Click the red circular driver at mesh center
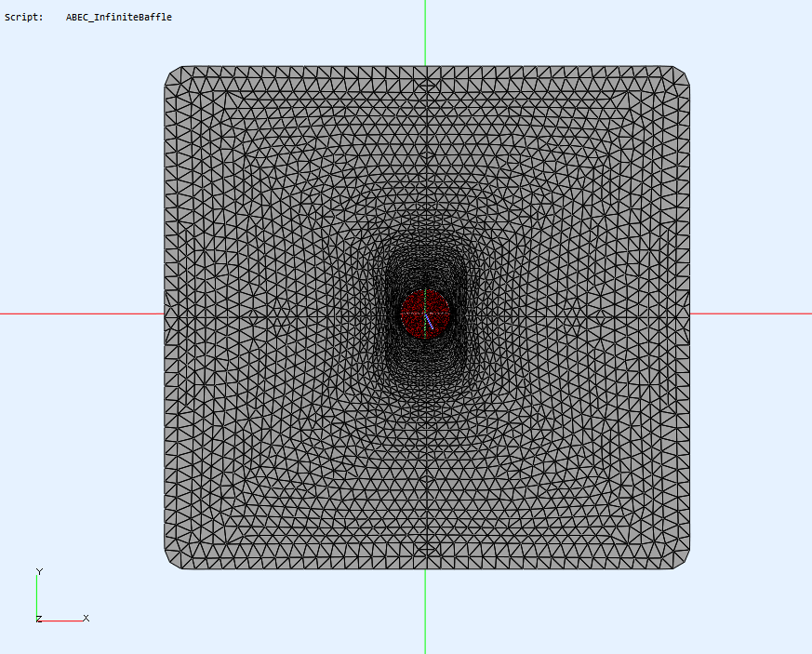812x654 pixels. click(x=425, y=314)
